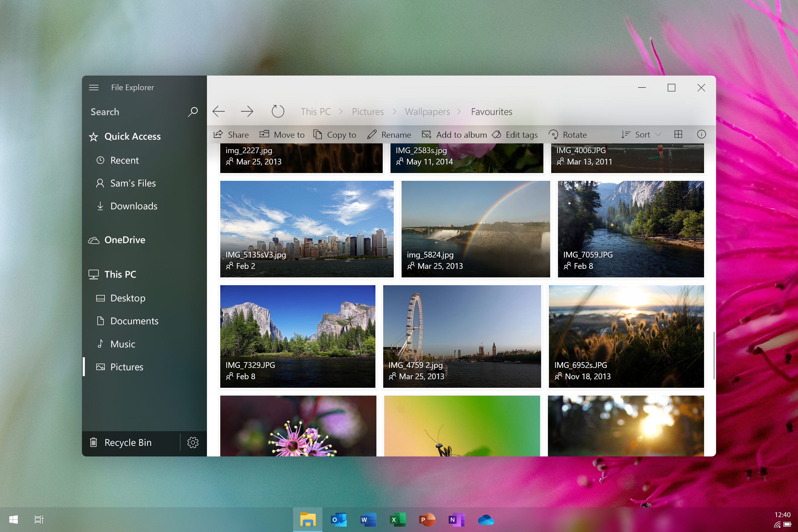Click the Recycle Bin trash icon
Image resolution: width=798 pixels, height=532 pixels.
pos(94,442)
